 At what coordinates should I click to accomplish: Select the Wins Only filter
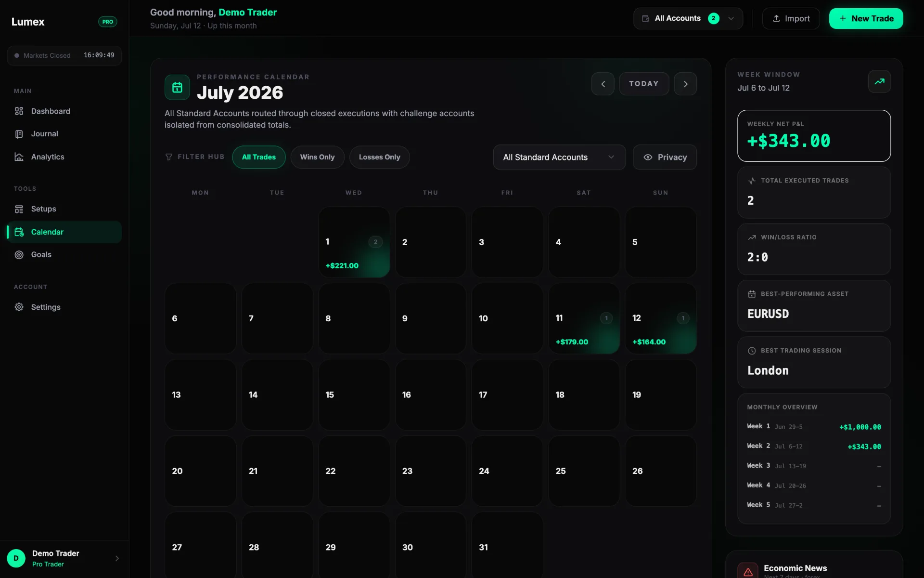tap(317, 157)
